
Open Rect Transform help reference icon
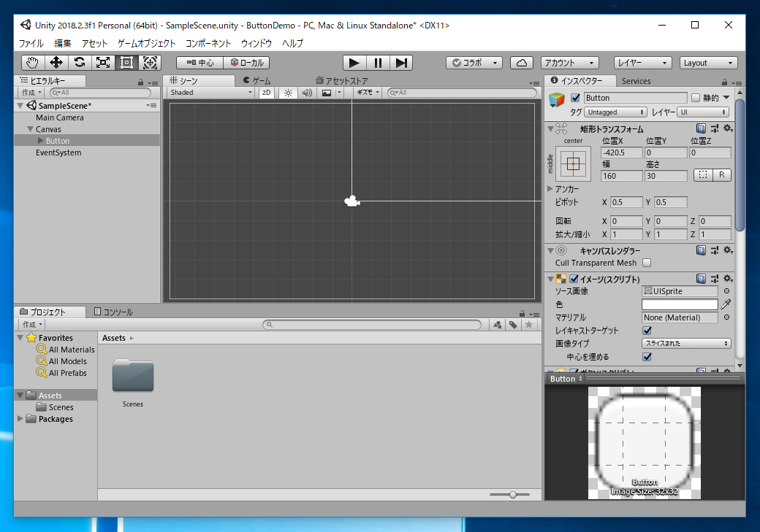701,128
